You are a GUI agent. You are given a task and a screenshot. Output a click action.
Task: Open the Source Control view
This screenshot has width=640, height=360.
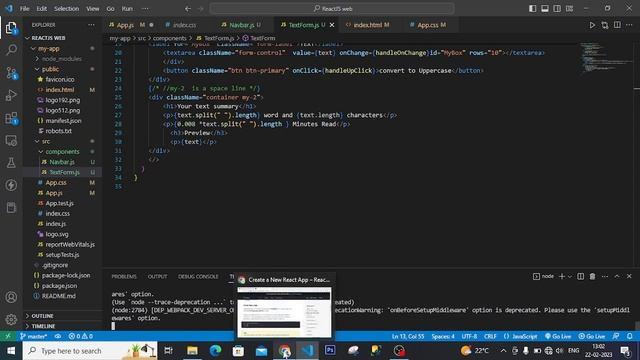[x=11, y=73]
